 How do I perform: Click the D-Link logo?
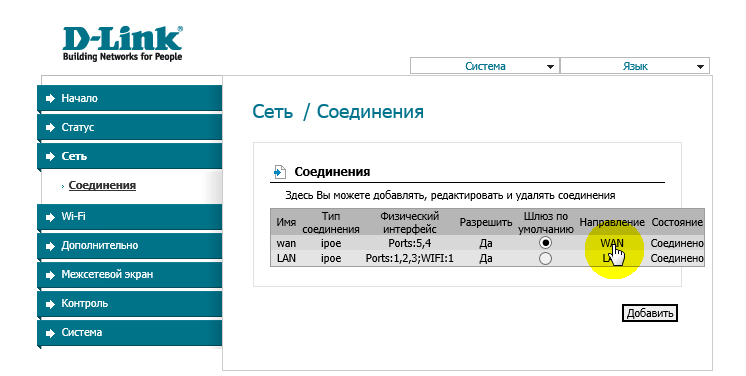(122, 44)
